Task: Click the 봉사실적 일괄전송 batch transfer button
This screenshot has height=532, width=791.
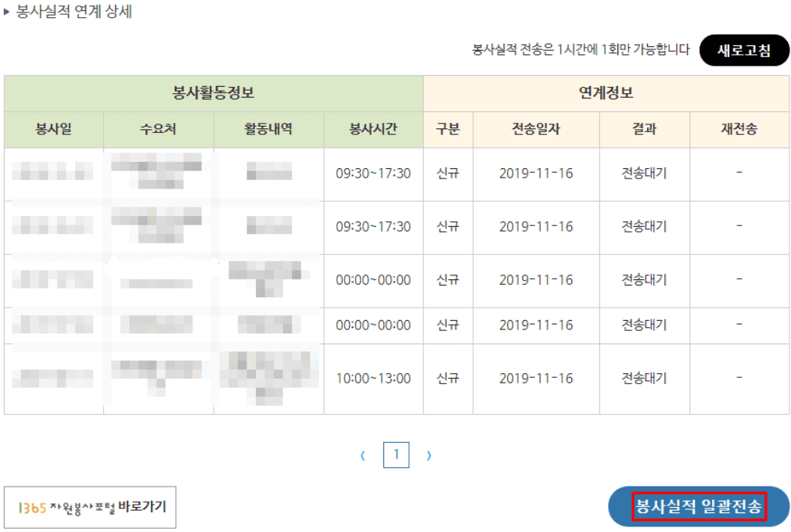Action: coord(697,506)
